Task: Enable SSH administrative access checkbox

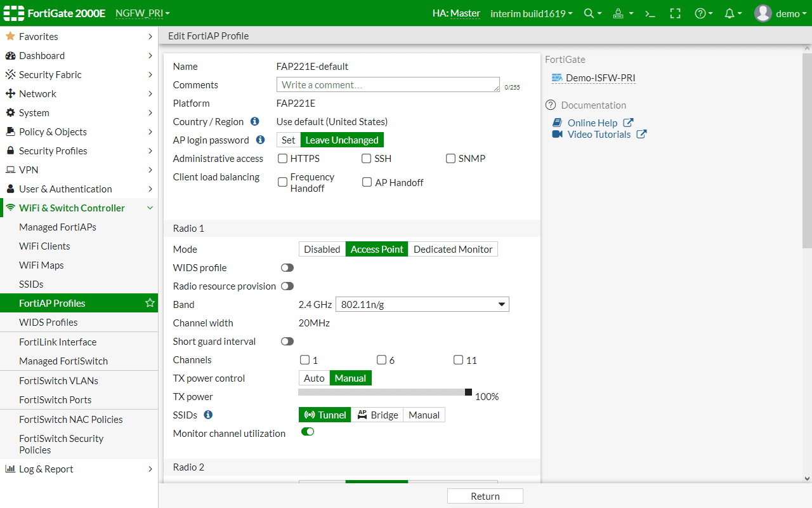Action: point(367,158)
